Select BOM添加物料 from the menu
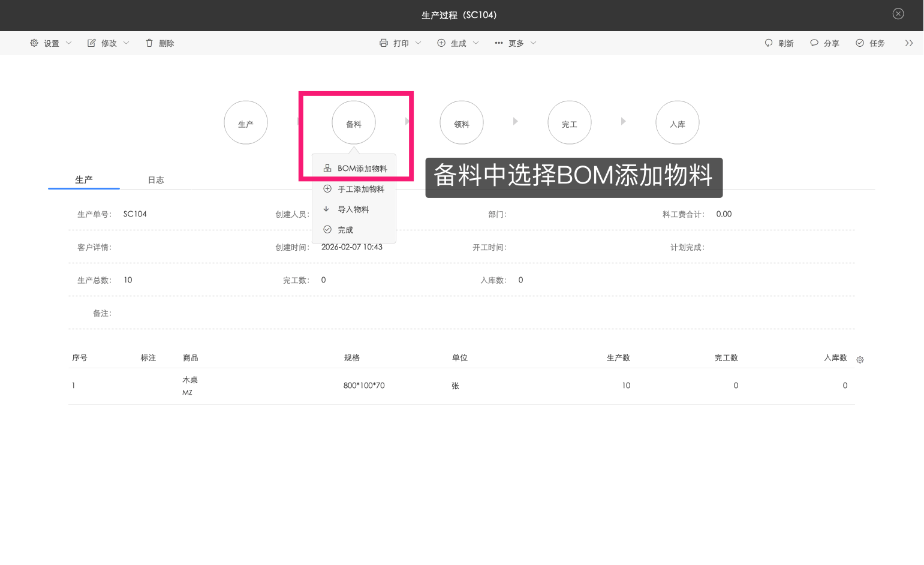Screen dimensions: 924x565 (362, 168)
